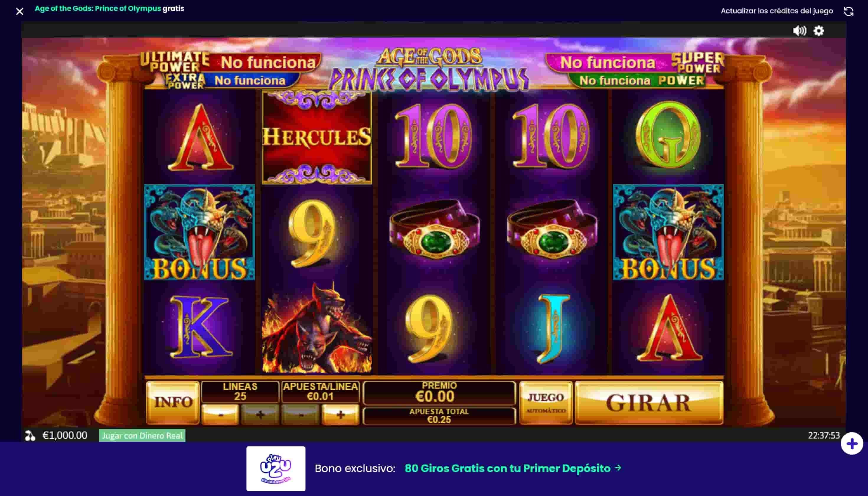Refresh game credits with the reload icon

pos(848,11)
